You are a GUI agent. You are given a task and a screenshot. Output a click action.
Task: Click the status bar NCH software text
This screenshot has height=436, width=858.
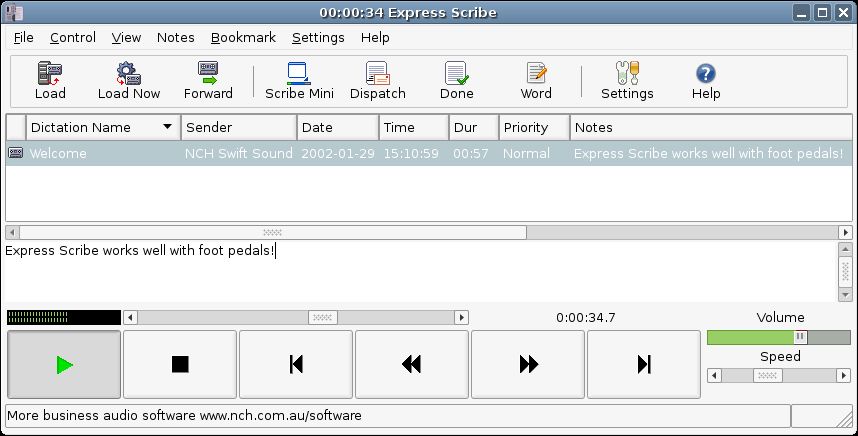pos(184,416)
